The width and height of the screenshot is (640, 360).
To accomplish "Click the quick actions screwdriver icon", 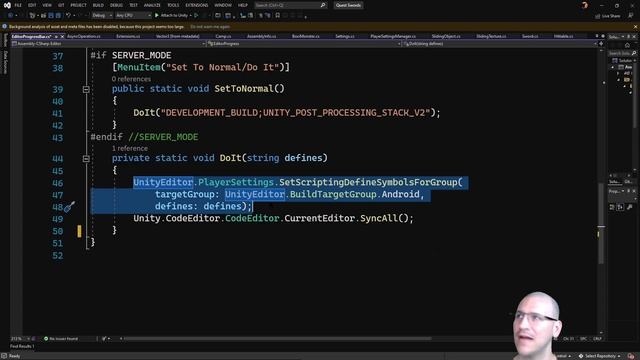I will pos(70,207).
